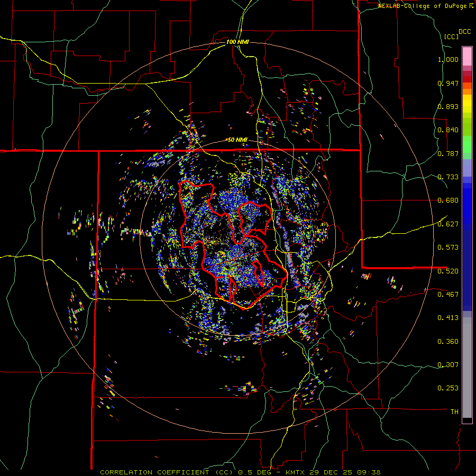Click the 100 NMI range ring label
476x476 pixels.
(237, 42)
